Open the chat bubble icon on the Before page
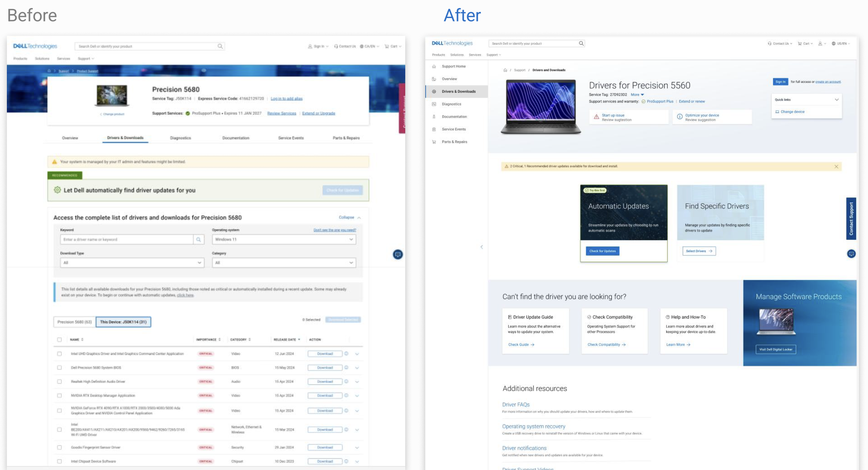This screenshot has height=470, width=868. [x=398, y=255]
